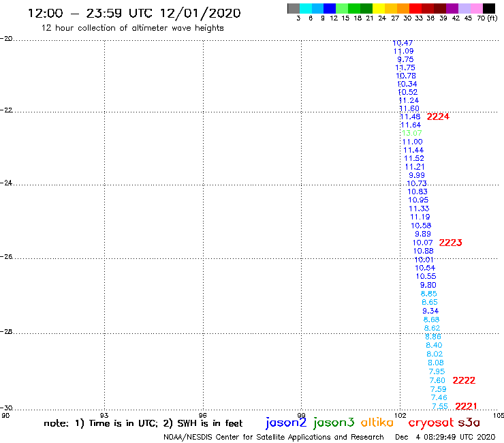Viewport: 504px width, 443px height.
Task: Select the wave height value 11.09
Action: [x=404, y=51]
